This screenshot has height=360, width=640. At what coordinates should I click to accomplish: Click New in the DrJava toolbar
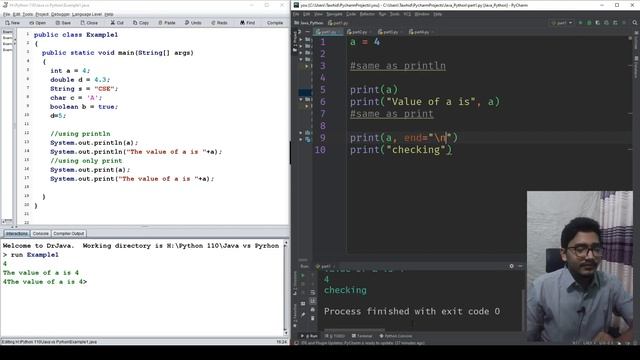13,23
